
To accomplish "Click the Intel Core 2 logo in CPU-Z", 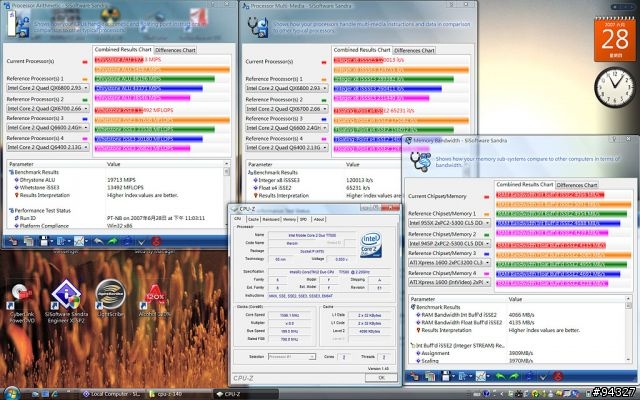I will (371, 244).
